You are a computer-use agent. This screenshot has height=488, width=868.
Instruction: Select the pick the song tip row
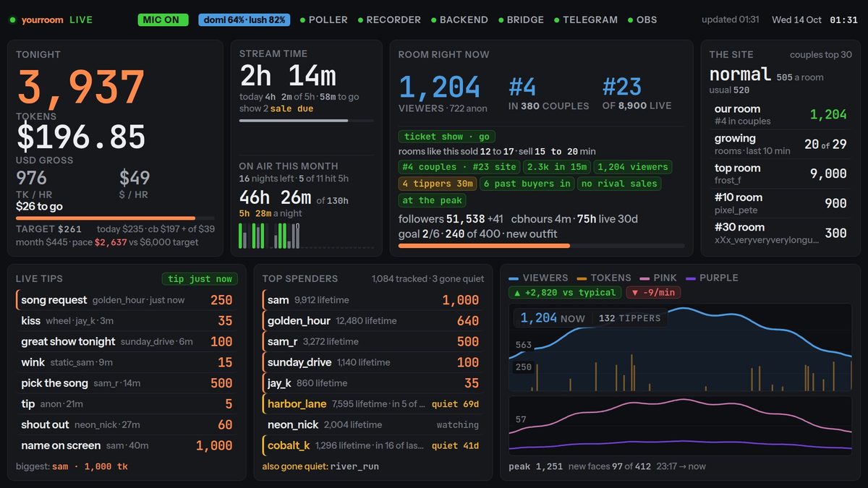(x=126, y=383)
